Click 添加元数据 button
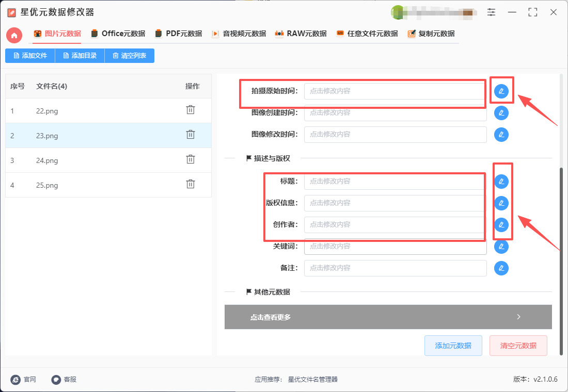568x392 pixels. pos(453,346)
